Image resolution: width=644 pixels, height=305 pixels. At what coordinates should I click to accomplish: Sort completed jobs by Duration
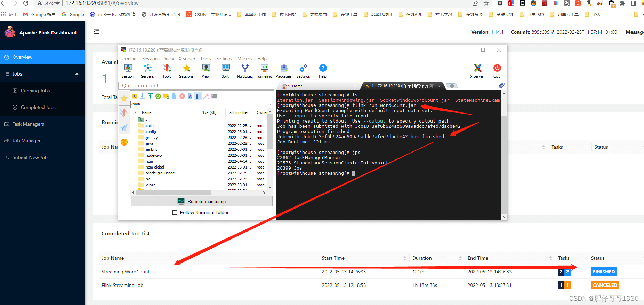tap(460, 258)
